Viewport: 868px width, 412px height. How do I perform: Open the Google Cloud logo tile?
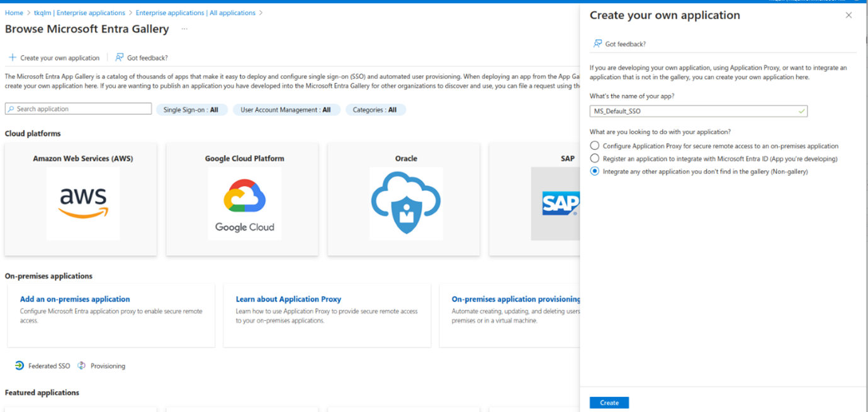click(x=244, y=203)
